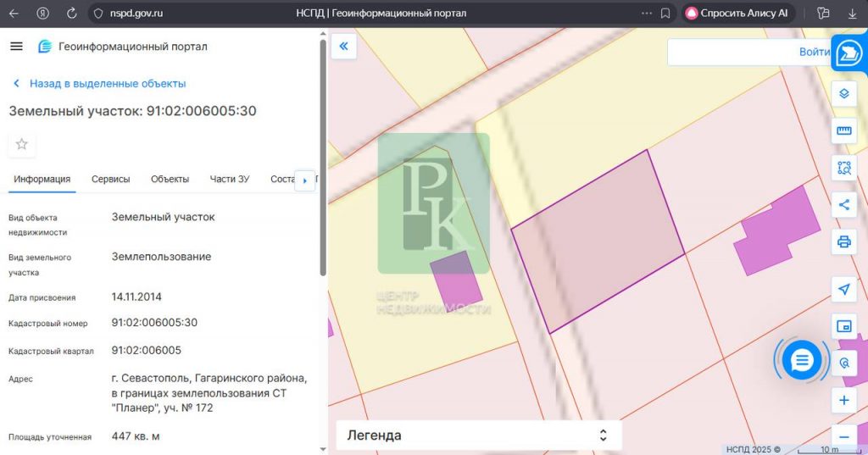
Task: Center map on my location arrow
Action: pyautogui.click(x=843, y=290)
